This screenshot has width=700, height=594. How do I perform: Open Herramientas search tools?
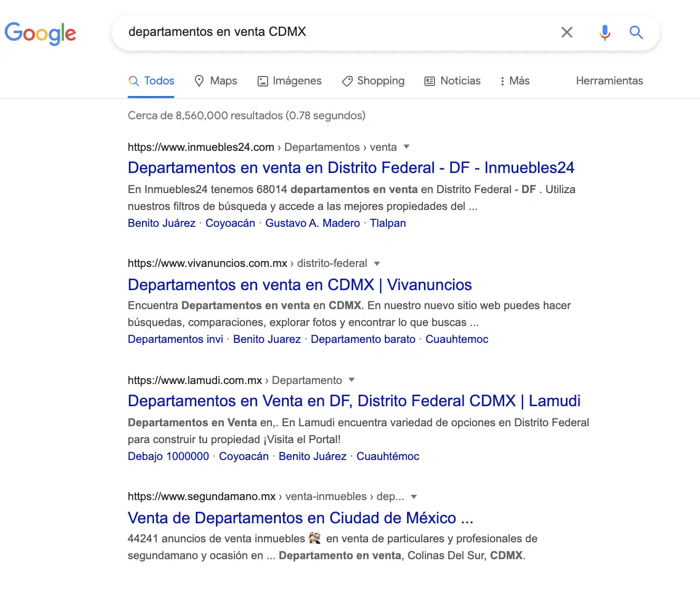coord(609,81)
